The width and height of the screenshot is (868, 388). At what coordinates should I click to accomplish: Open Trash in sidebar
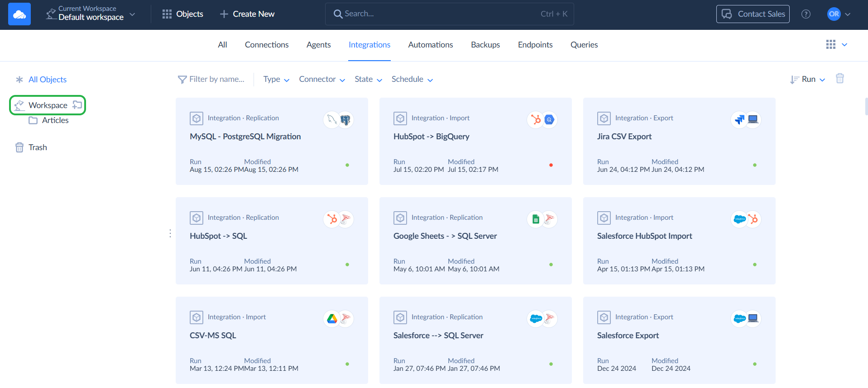click(x=31, y=147)
